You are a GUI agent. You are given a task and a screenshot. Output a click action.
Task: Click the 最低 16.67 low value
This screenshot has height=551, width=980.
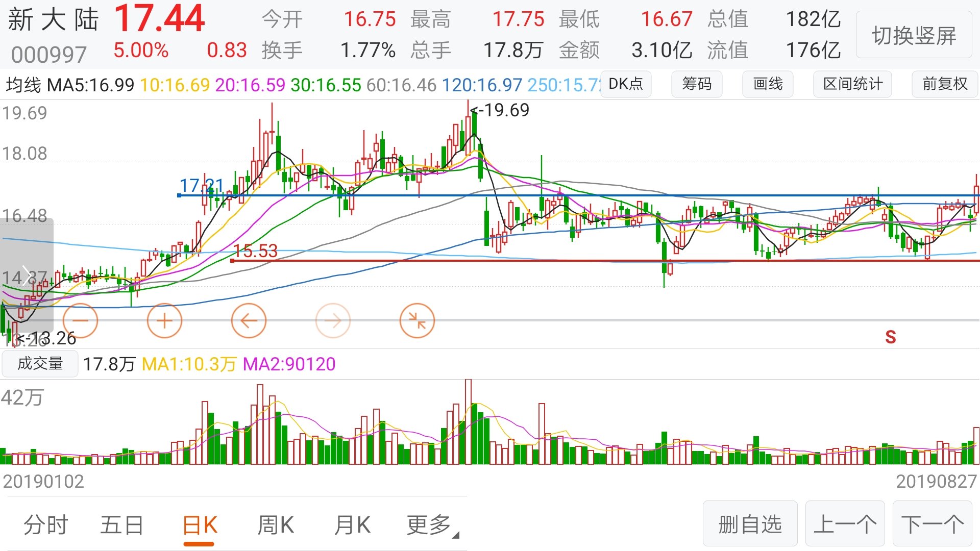667,19
